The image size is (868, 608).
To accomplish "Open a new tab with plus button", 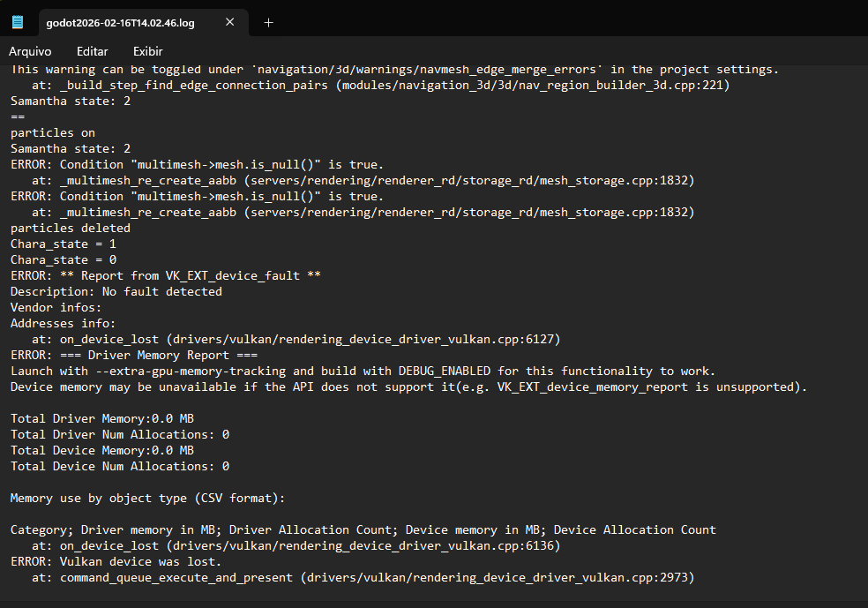I will [x=269, y=22].
